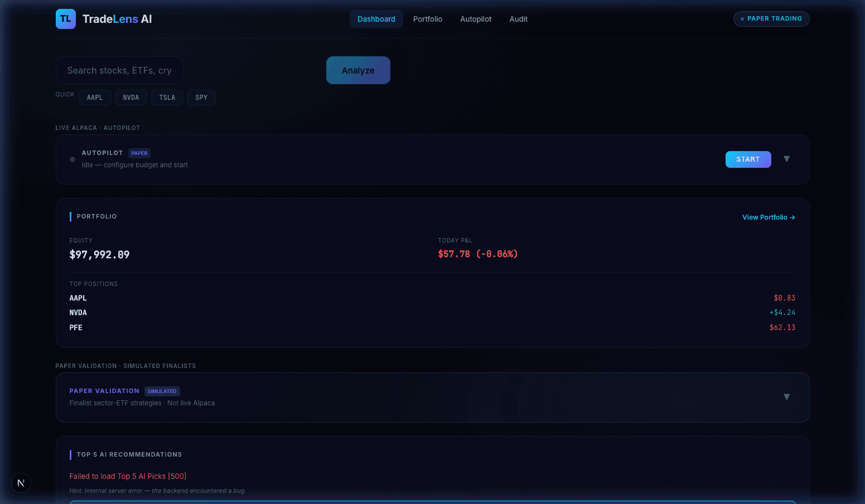Select the AAPL quick ticker chip
The height and width of the screenshot is (504, 865).
click(95, 97)
